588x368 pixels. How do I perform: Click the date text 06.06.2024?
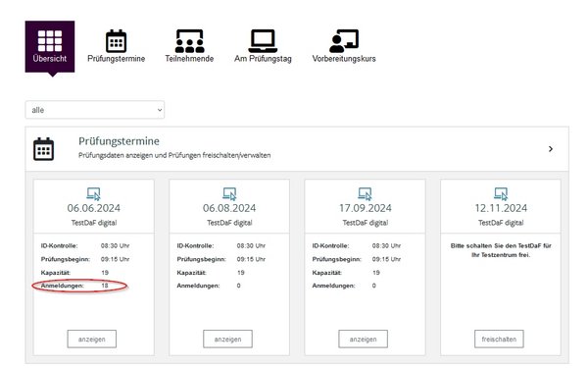pyautogui.click(x=94, y=208)
